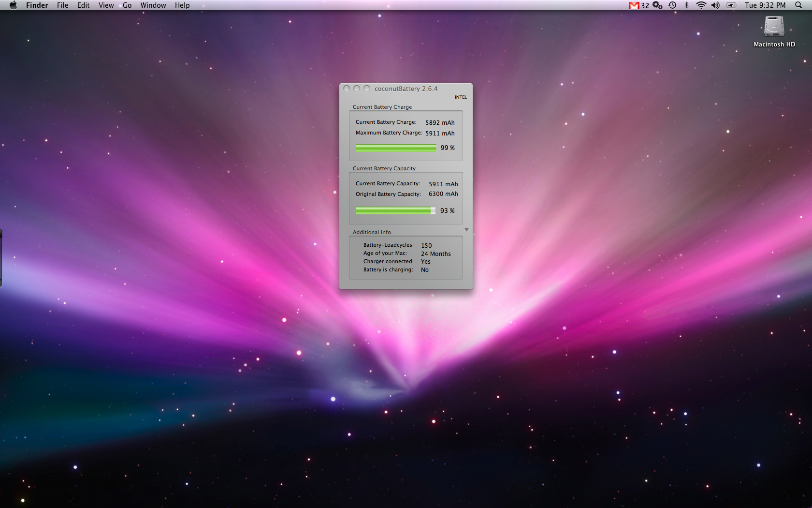The height and width of the screenshot is (508, 812).
Task: Click the Current Battery Capacity 5911 mAh value
Action: click(x=443, y=184)
